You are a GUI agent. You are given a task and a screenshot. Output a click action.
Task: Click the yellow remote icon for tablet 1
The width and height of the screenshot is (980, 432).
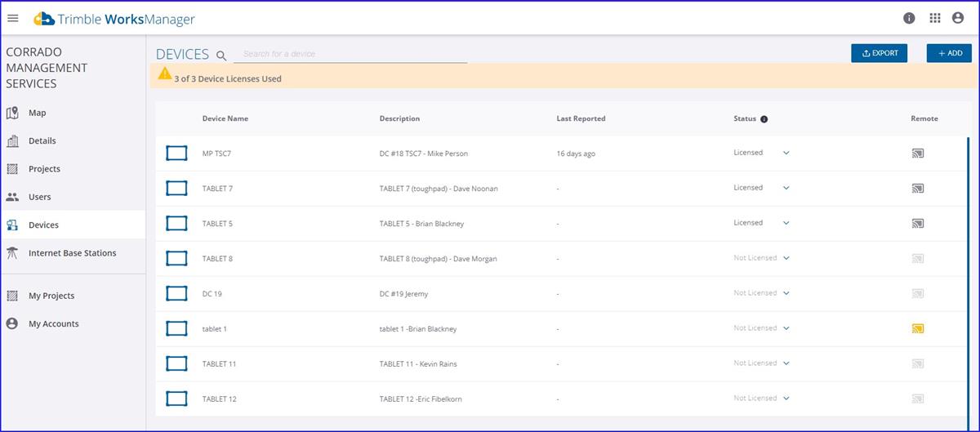[918, 329]
